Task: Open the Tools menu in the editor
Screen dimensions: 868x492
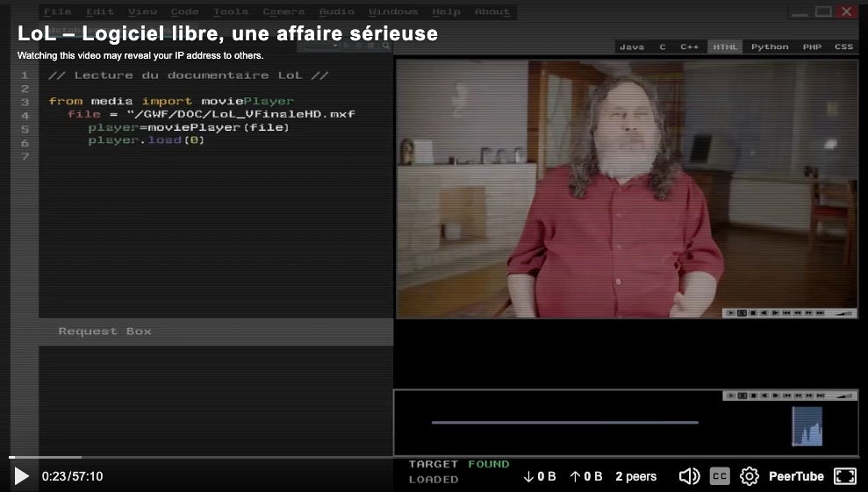Action: click(231, 11)
